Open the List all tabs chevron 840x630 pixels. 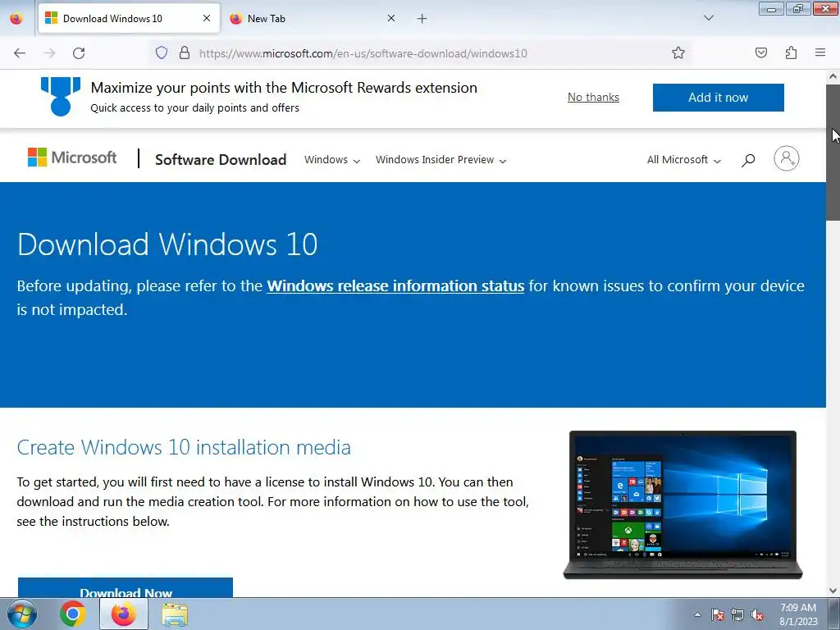(x=708, y=18)
